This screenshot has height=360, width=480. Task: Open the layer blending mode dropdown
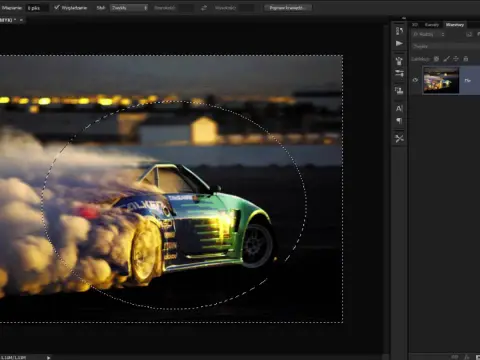445,46
